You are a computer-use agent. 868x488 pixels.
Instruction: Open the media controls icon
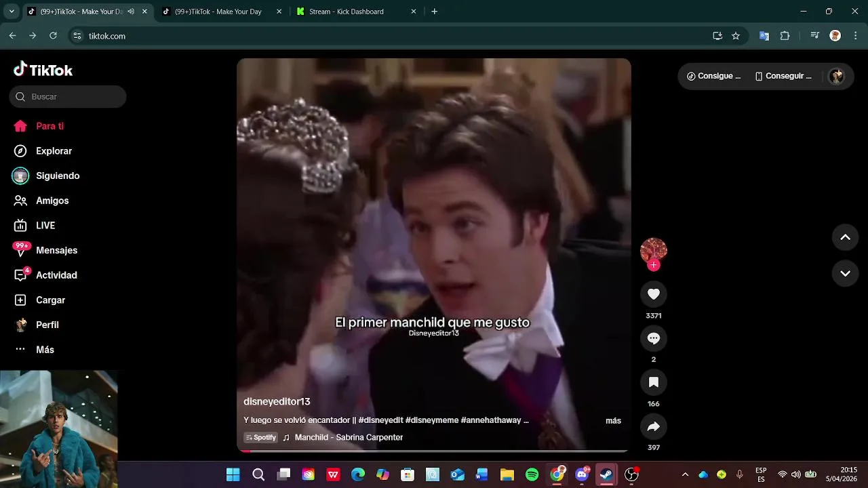point(815,36)
